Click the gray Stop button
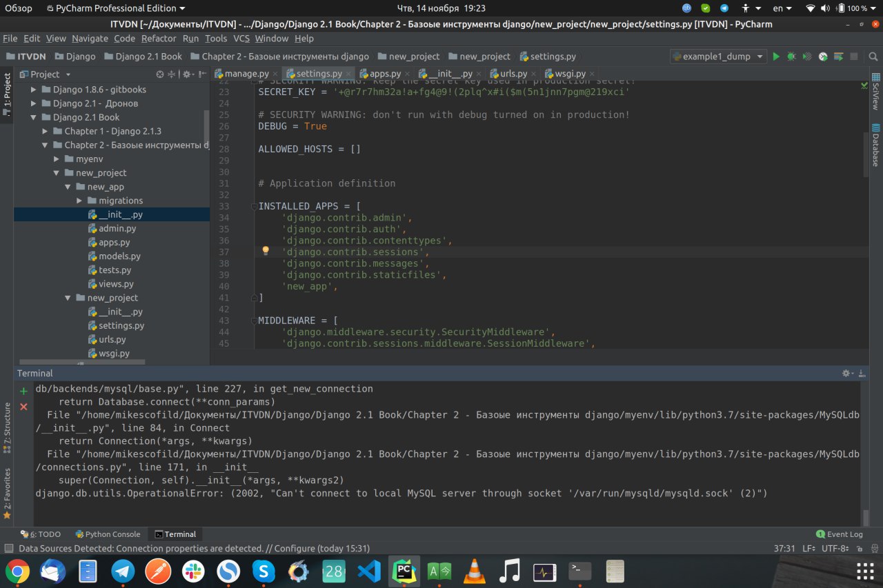The image size is (883, 588). coord(854,57)
